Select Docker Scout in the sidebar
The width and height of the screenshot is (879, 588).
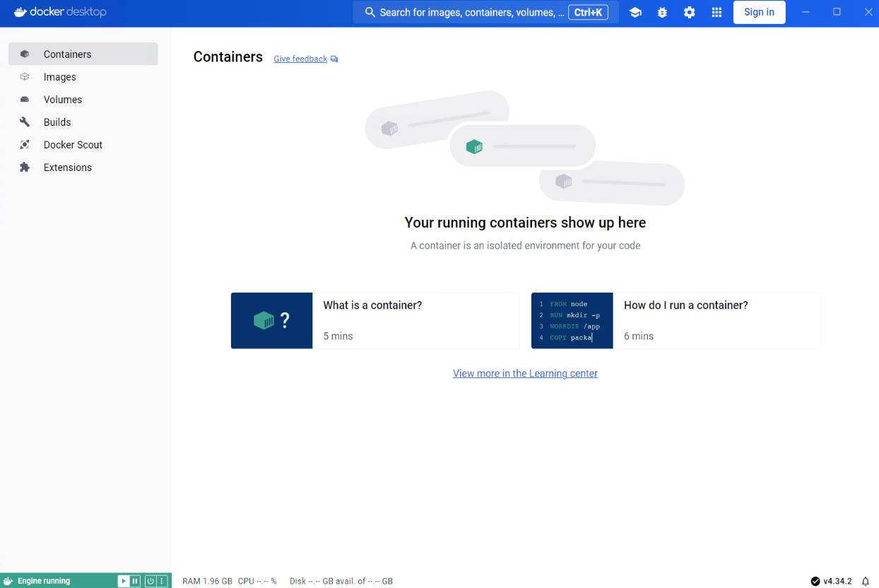73,145
